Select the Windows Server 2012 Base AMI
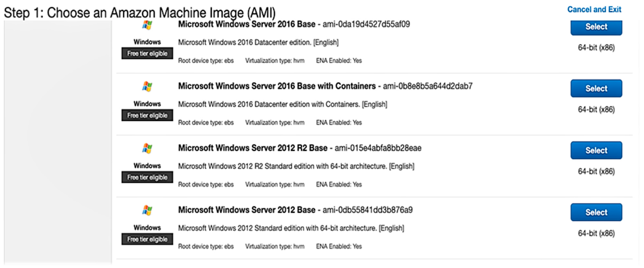This screenshot has width=644, height=268. pos(596,212)
